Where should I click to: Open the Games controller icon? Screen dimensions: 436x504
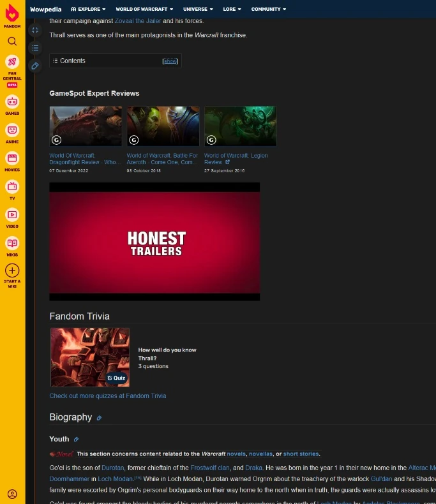[12, 101]
